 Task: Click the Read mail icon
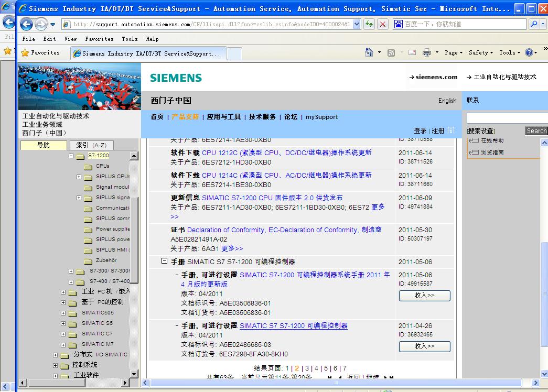tap(412, 52)
